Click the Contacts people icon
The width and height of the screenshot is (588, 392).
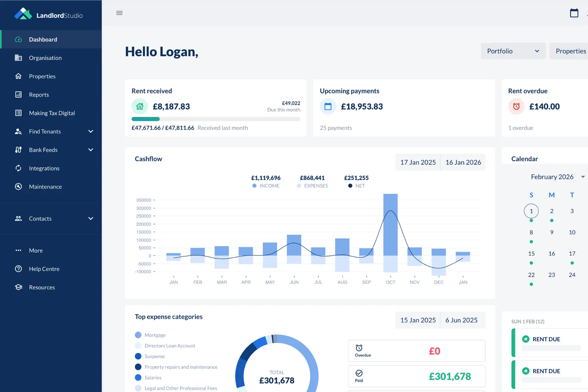[x=18, y=219]
